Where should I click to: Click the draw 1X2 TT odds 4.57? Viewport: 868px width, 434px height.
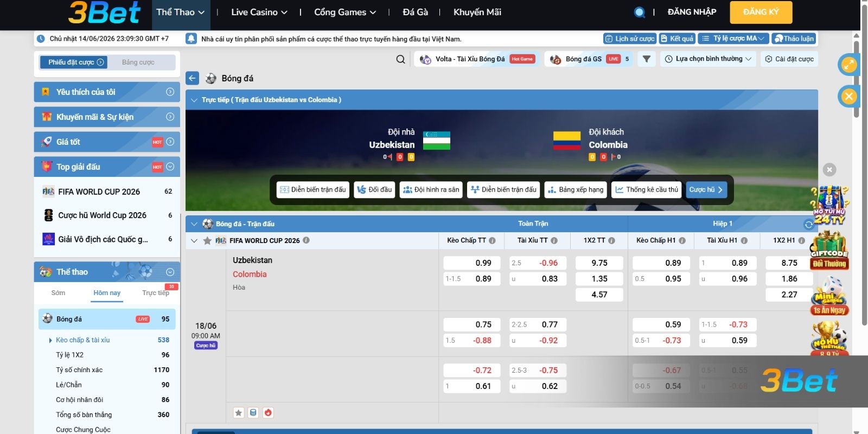click(x=599, y=295)
